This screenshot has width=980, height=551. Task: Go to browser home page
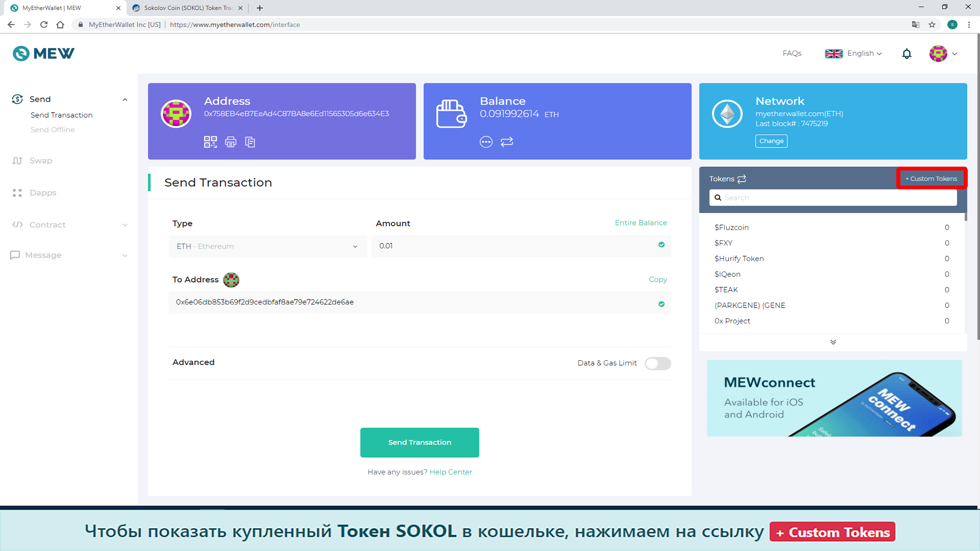click(x=60, y=24)
